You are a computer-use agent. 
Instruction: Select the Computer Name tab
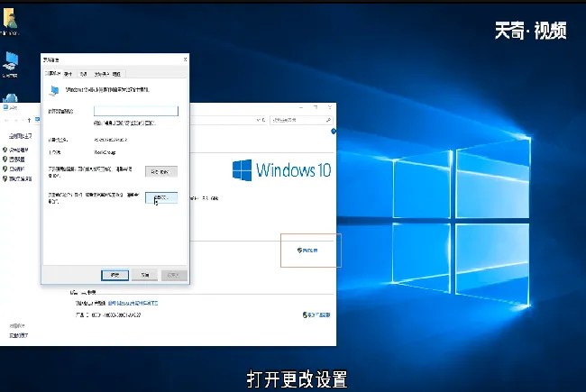[52, 74]
